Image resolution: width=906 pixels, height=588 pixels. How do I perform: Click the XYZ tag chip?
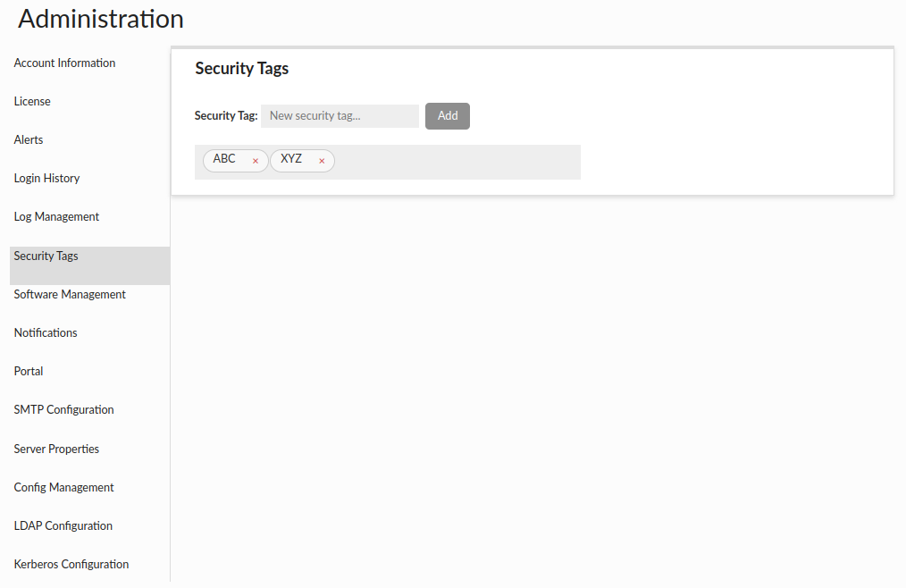291,159
